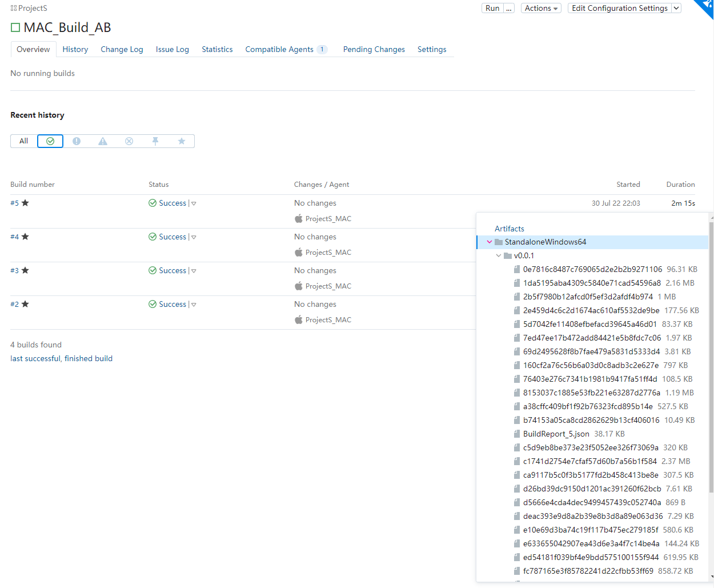The height and width of the screenshot is (588, 714).
Task: Open the finished build link
Action: (x=89, y=358)
